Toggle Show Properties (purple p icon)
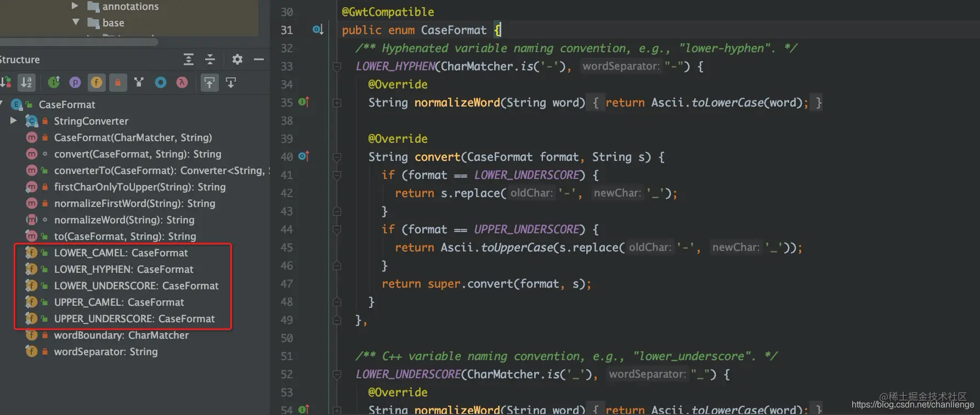Screen dimensions: 980x415 pyautogui.click(x=75, y=82)
